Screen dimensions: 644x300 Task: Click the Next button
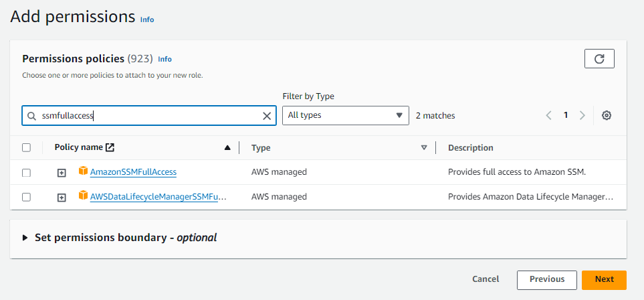coord(604,280)
